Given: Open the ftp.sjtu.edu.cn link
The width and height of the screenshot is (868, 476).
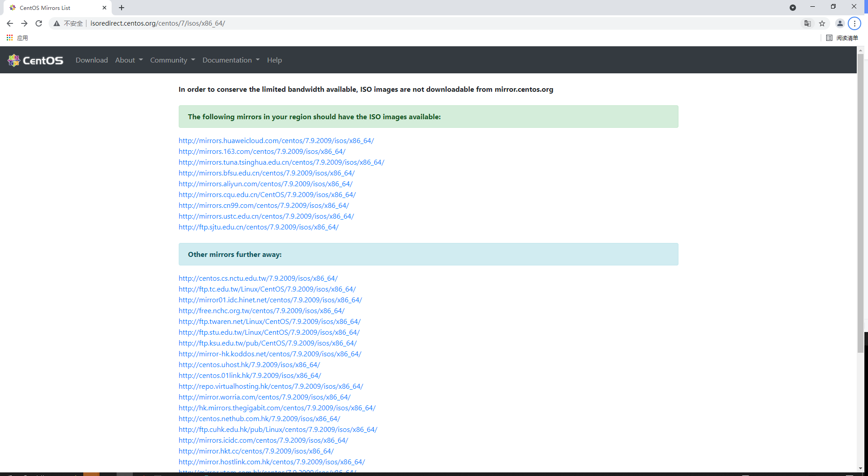Looking at the screenshot, I should (258, 227).
